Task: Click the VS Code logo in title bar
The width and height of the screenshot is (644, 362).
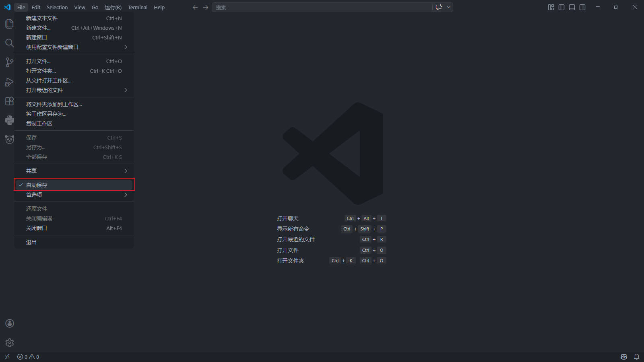Action: (7, 7)
